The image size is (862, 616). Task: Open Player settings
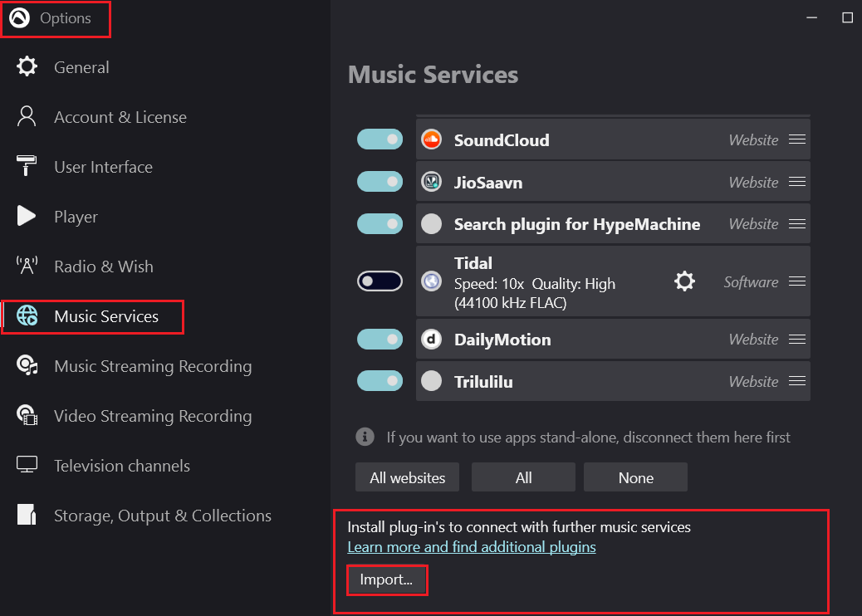click(76, 217)
